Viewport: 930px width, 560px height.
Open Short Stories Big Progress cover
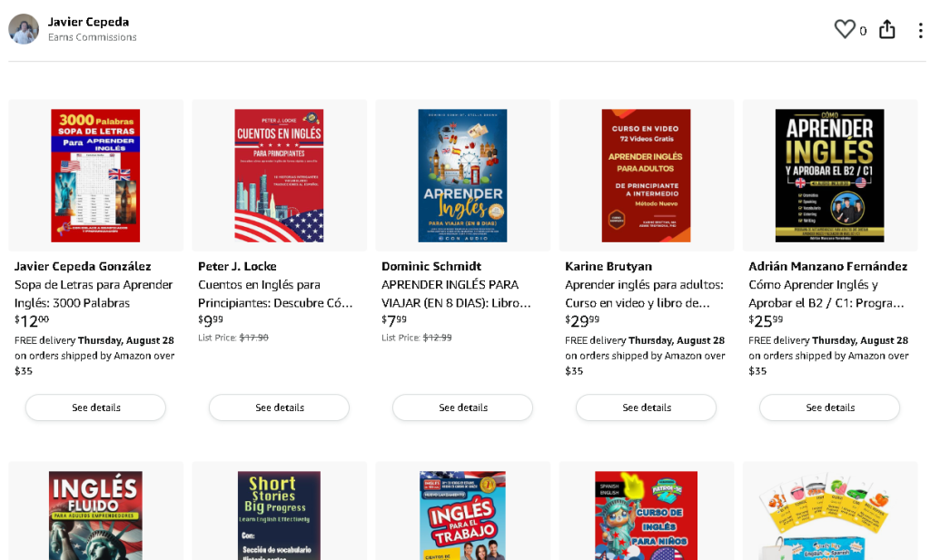tap(279, 516)
